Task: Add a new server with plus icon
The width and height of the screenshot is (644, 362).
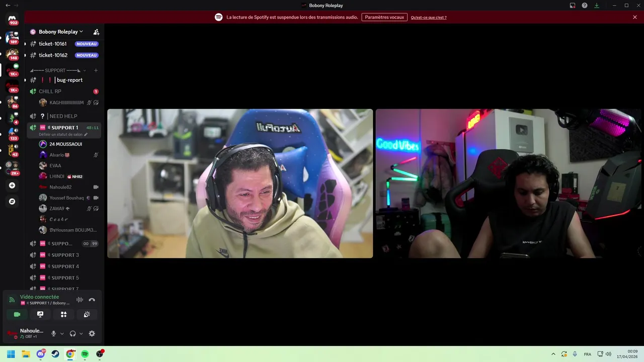Action: (12, 186)
